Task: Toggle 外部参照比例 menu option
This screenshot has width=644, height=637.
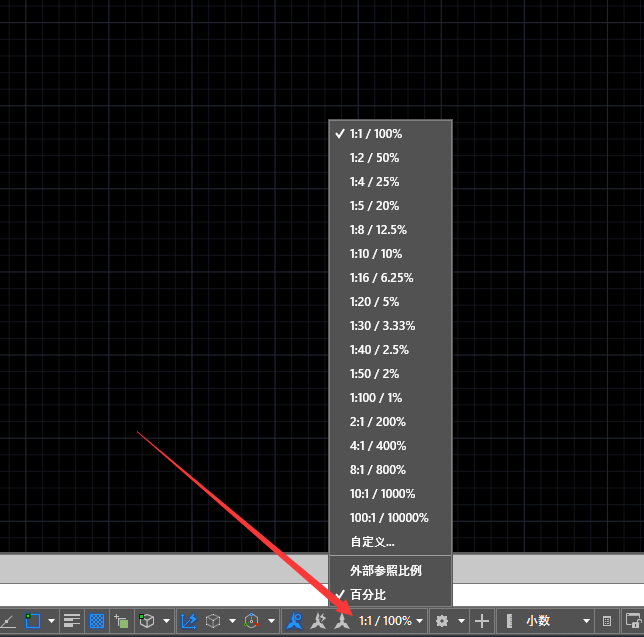Action: pyautogui.click(x=390, y=570)
